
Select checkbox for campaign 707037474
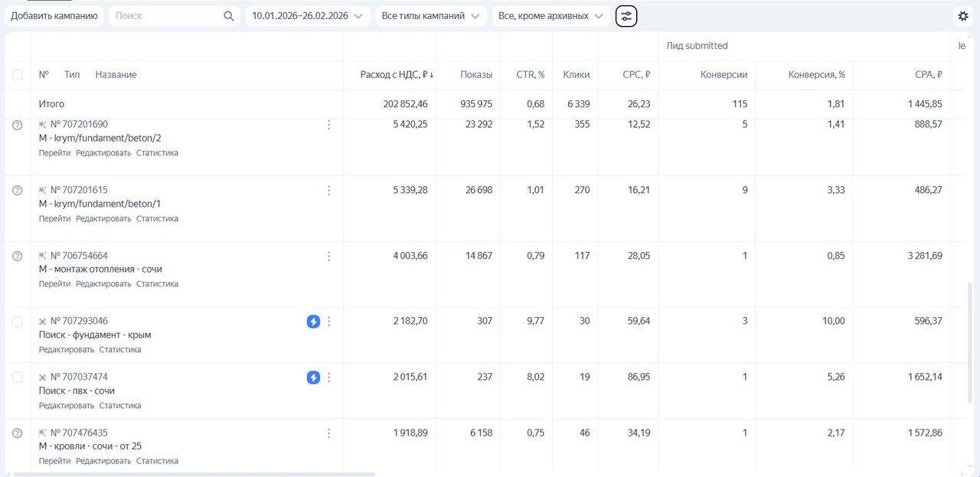pos(18,377)
